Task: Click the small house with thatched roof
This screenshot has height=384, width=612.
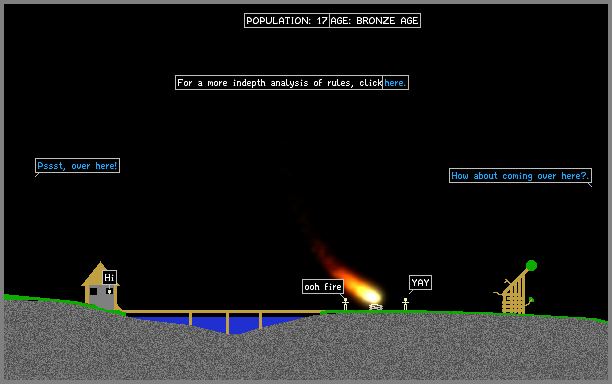Action: pyautogui.click(x=101, y=286)
